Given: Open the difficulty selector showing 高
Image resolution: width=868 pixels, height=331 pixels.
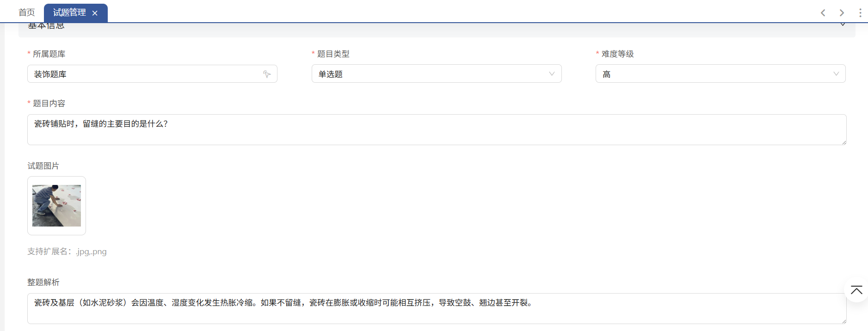Looking at the screenshot, I should (x=712, y=74).
